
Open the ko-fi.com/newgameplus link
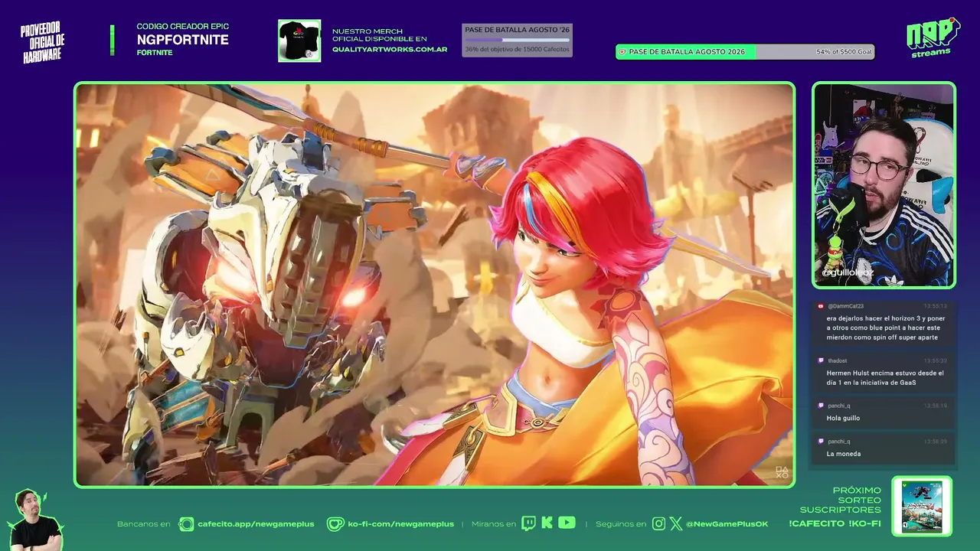pyautogui.click(x=400, y=524)
